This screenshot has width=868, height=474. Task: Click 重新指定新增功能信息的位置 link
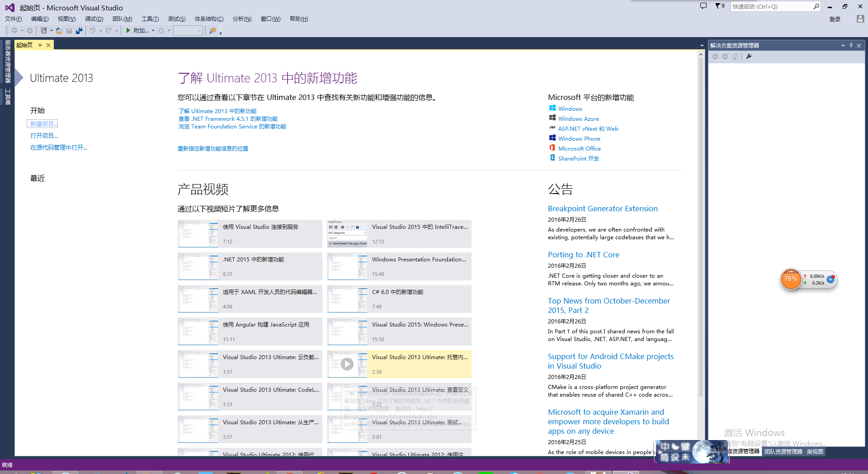click(213, 148)
